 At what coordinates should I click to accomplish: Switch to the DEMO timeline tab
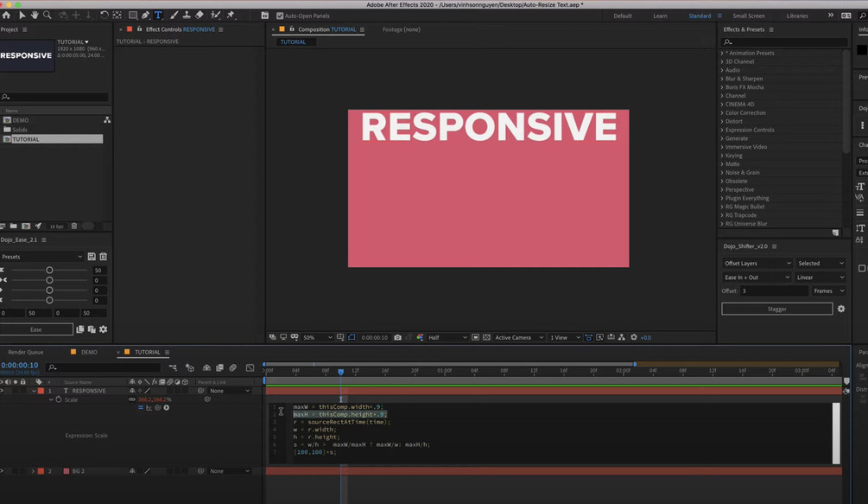(x=89, y=352)
